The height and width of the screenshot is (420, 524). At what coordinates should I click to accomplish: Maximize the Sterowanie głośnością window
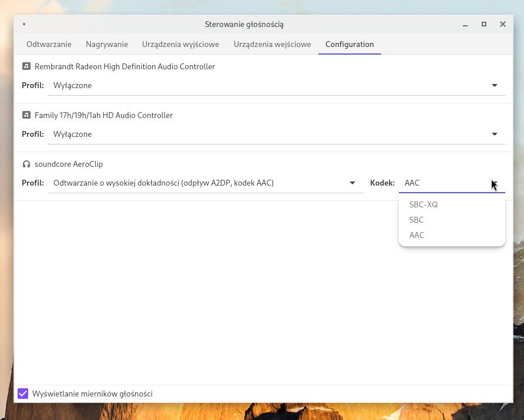(484, 24)
